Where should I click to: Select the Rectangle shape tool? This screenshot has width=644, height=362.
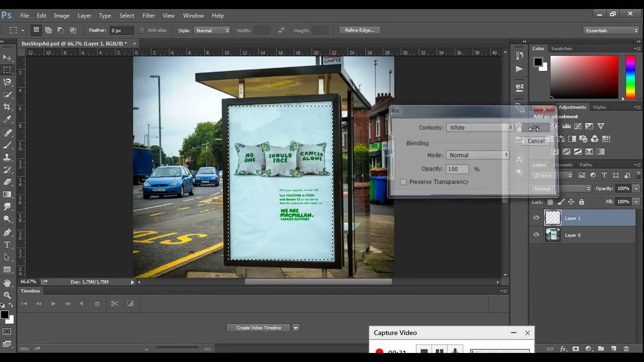click(x=7, y=269)
